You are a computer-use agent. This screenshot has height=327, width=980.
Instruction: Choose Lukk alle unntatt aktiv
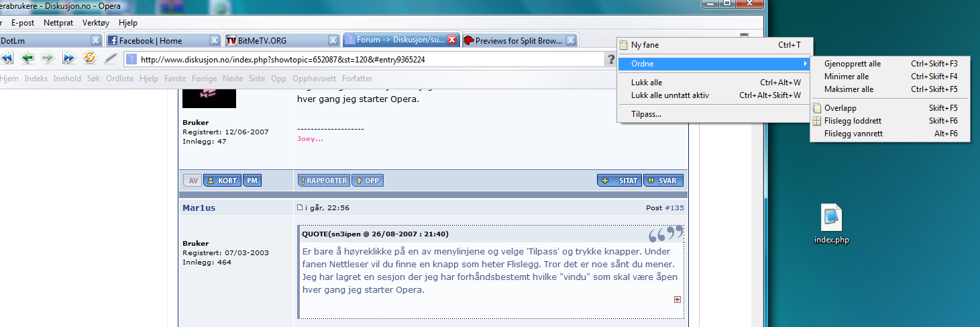(714, 95)
